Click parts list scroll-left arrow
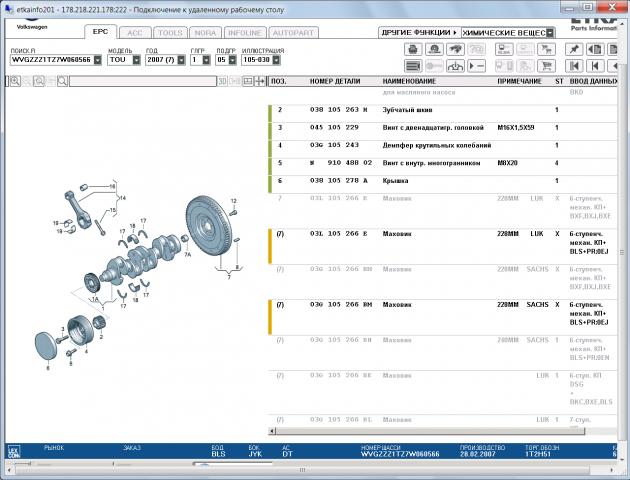 point(272,431)
